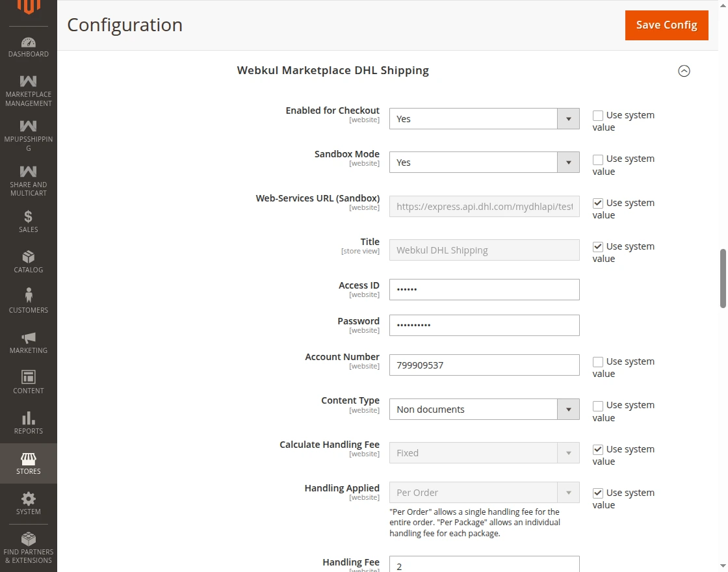Click the Configuration page heading
The width and height of the screenshot is (728, 572).
(125, 25)
